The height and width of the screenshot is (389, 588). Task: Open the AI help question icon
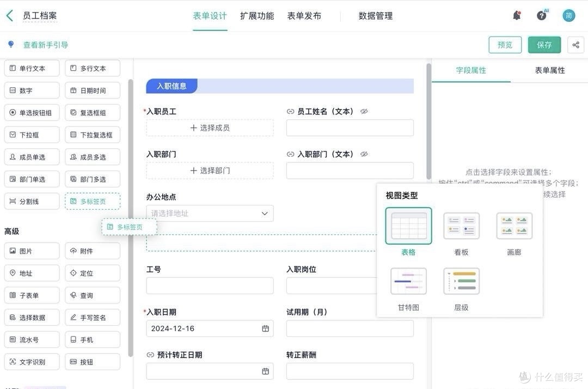point(542,16)
